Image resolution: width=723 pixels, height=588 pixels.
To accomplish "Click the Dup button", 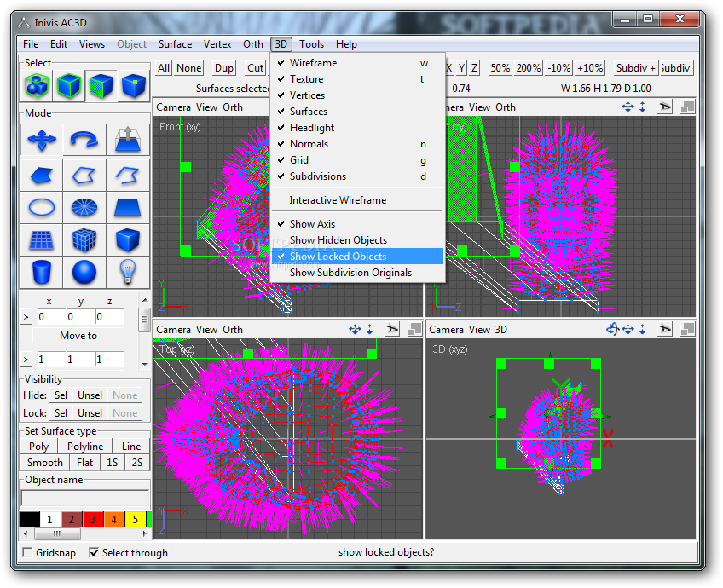I will pyautogui.click(x=224, y=68).
